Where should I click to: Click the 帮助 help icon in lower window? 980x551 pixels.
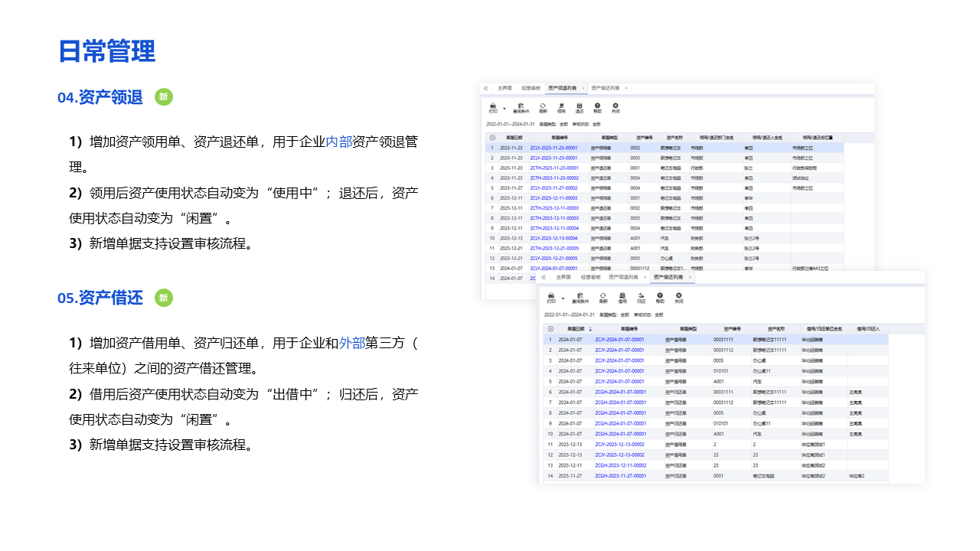pyautogui.click(x=660, y=297)
